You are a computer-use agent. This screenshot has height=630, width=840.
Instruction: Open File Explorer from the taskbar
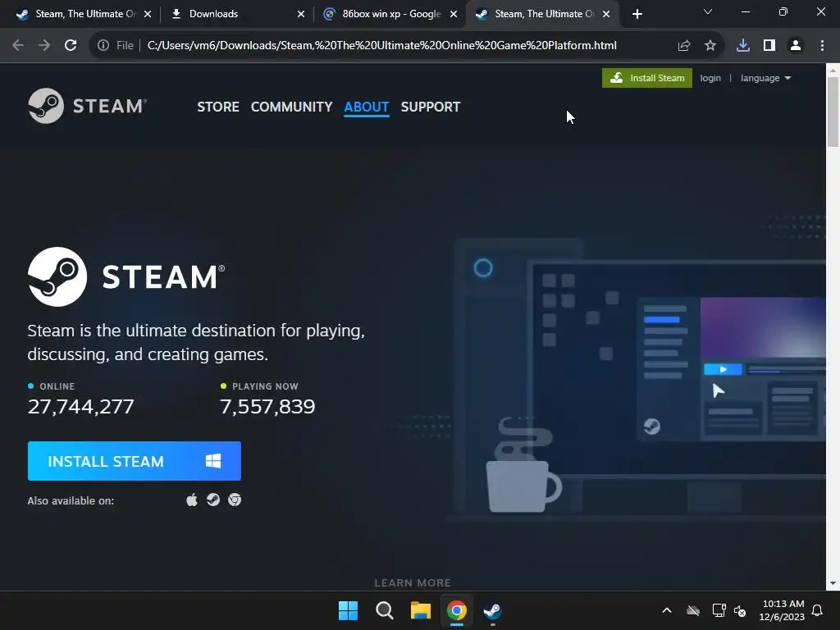(421, 610)
